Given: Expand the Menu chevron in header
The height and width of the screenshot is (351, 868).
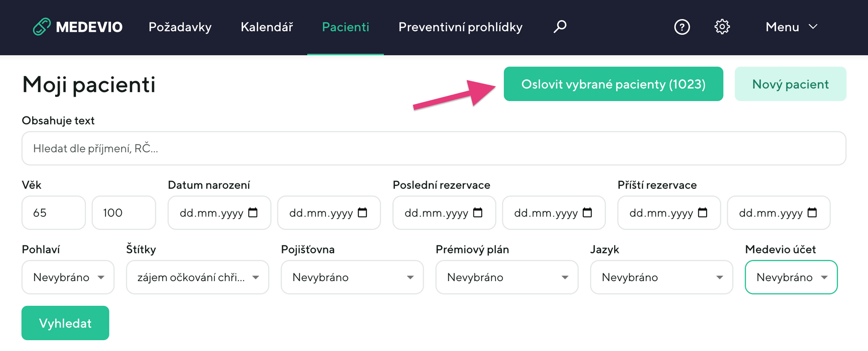Looking at the screenshot, I should (813, 27).
